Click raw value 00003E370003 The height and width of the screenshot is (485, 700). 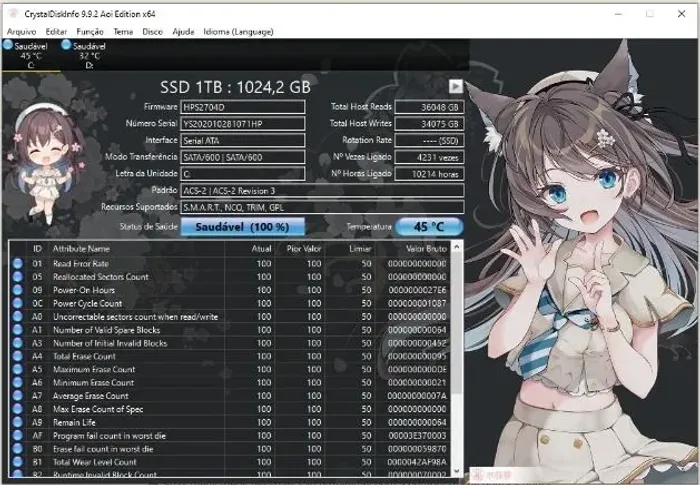point(417,435)
